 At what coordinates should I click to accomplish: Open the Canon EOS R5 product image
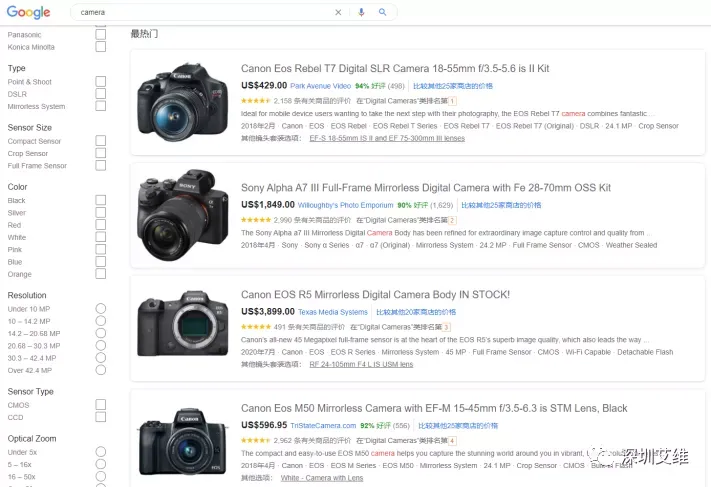183,323
